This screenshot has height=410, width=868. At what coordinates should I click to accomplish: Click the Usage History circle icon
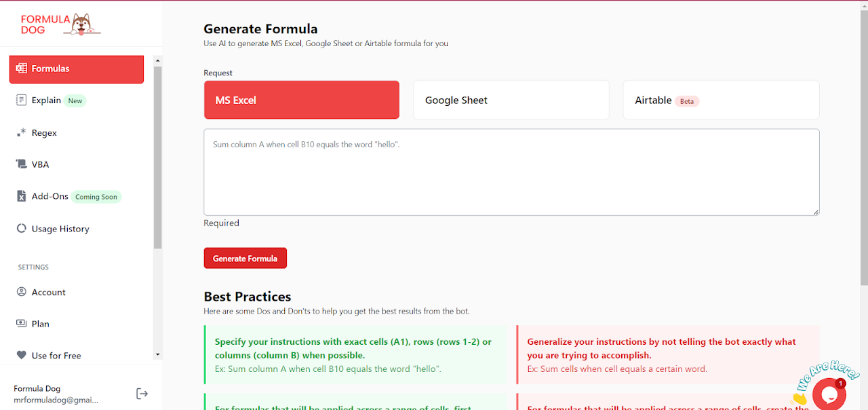click(x=22, y=229)
